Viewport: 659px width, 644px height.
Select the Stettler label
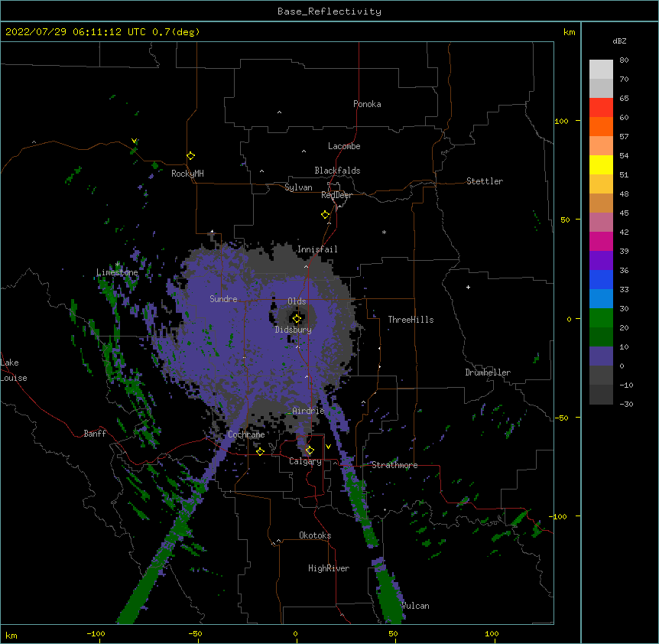tap(485, 181)
